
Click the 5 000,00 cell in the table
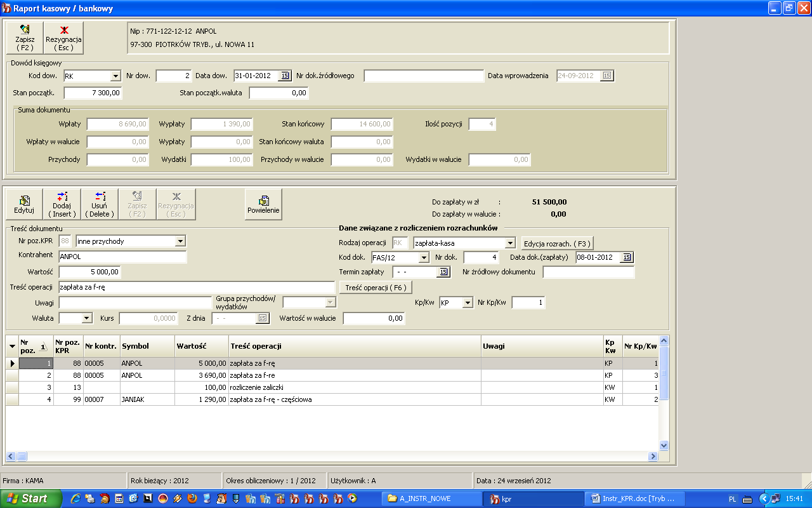(x=202, y=363)
